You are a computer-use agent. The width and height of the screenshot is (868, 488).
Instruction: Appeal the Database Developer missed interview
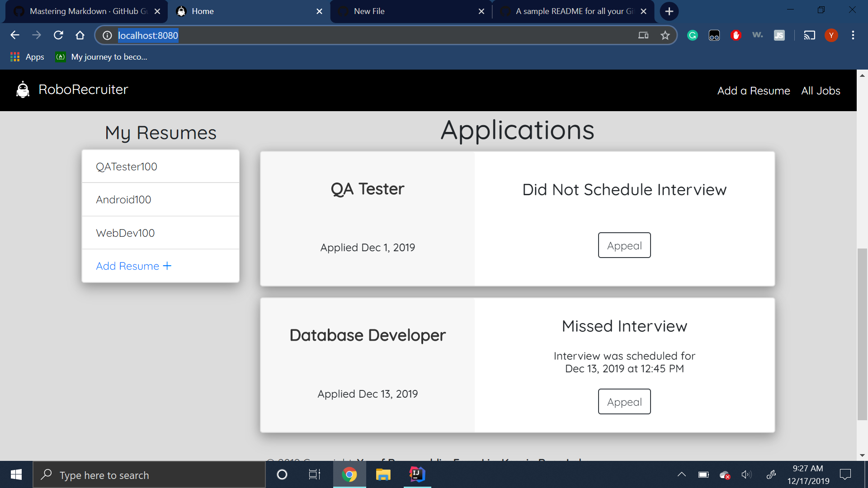click(x=624, y=402)
